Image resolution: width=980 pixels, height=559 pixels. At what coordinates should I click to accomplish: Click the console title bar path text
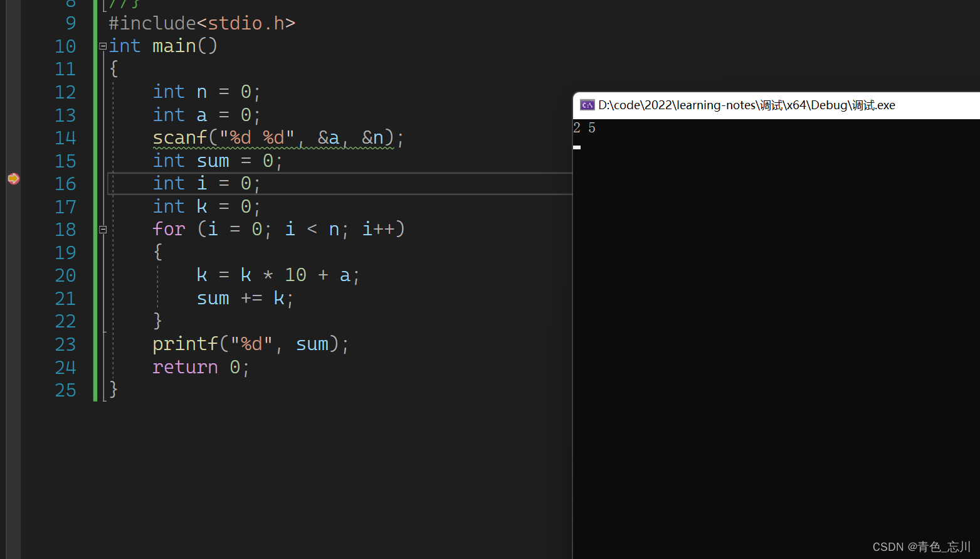pos(746,105)
